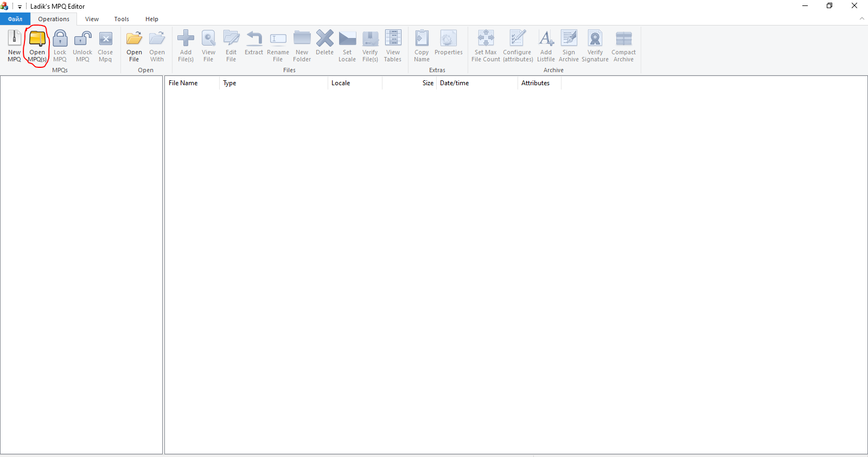The width and height of the screenshot is (868, 457).
Task: Click the Copy Name icon
Action: tap(422, 39)
